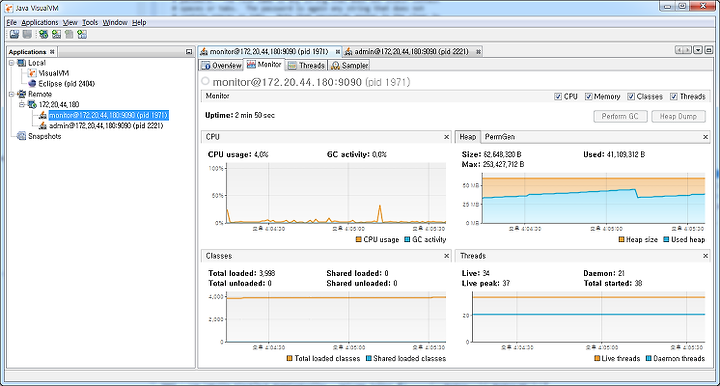The image size is (720, 386).
Task: Click the GC activity blue legend swatch
Action: 407,239
